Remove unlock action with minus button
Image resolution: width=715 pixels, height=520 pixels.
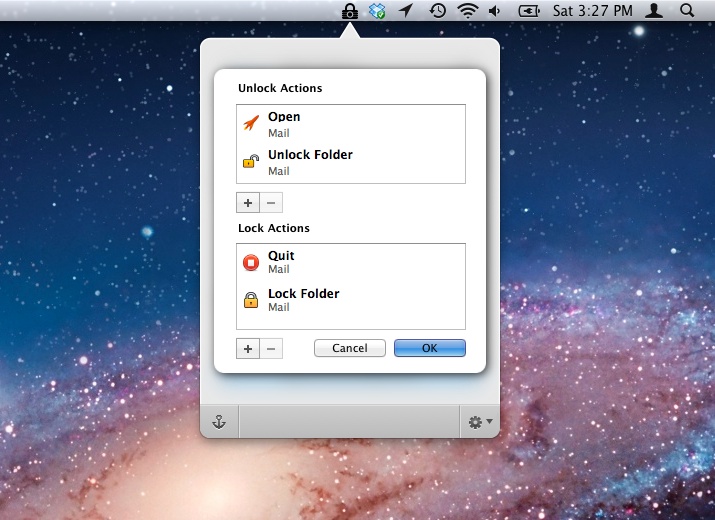tap(271, 203)
